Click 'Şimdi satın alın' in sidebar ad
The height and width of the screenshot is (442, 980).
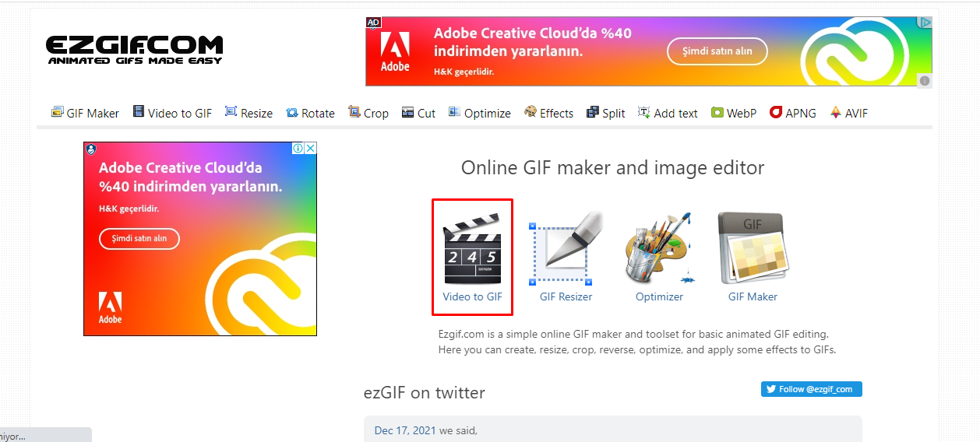click(x=139, y=239)
